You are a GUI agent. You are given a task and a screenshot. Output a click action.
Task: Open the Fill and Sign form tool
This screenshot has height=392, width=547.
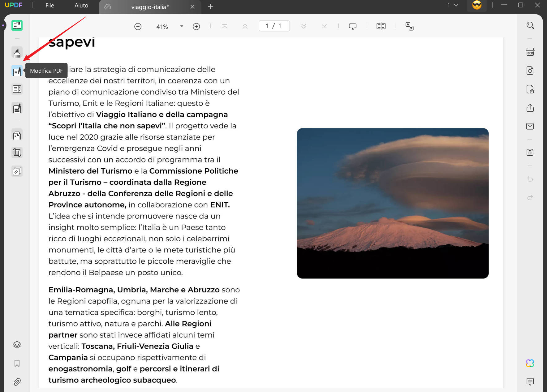tap(17, 108)
